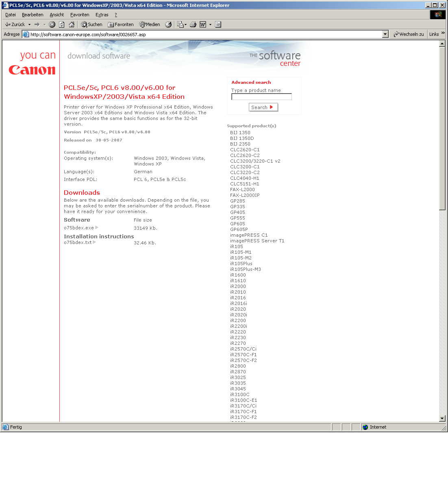Click the Released on date 30-05-2007
The width and height of the screenshot is (448, 488).
(109, 140)
